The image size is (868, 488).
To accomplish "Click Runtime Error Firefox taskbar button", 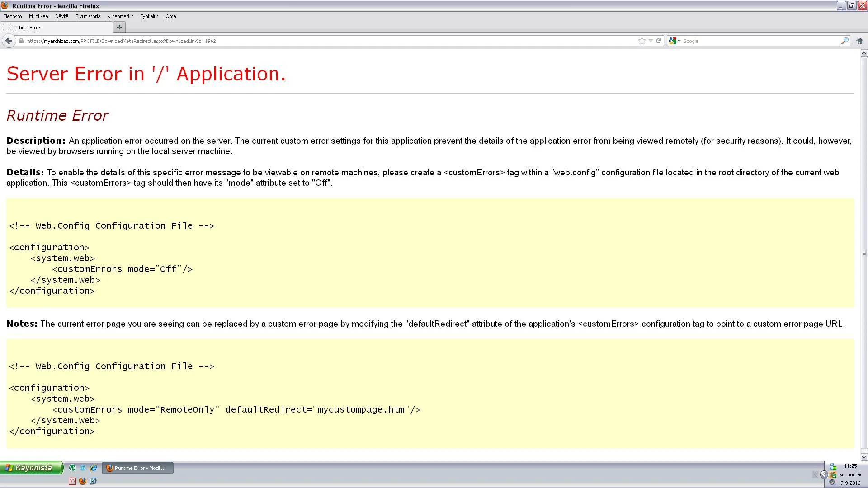I will [138, 468].
